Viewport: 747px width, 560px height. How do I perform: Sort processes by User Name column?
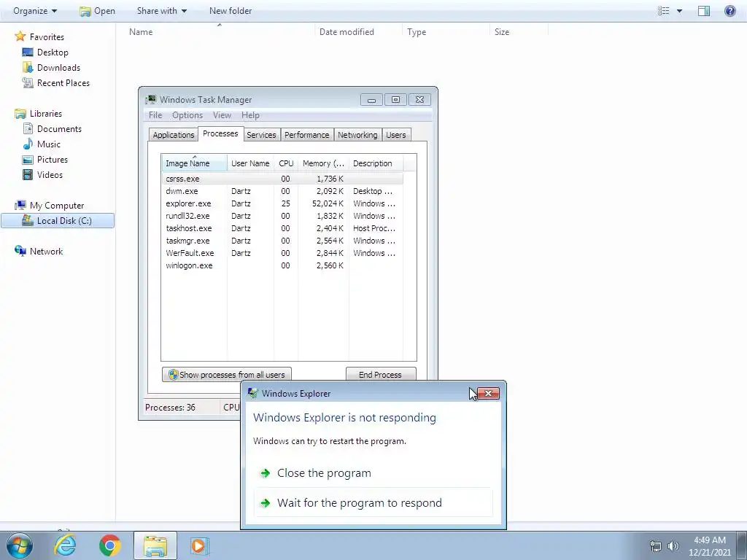251,163
